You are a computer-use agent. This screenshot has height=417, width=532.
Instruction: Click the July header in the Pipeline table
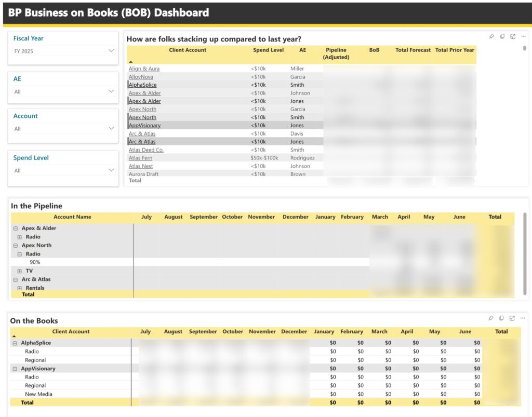click(x=147, y=217)
